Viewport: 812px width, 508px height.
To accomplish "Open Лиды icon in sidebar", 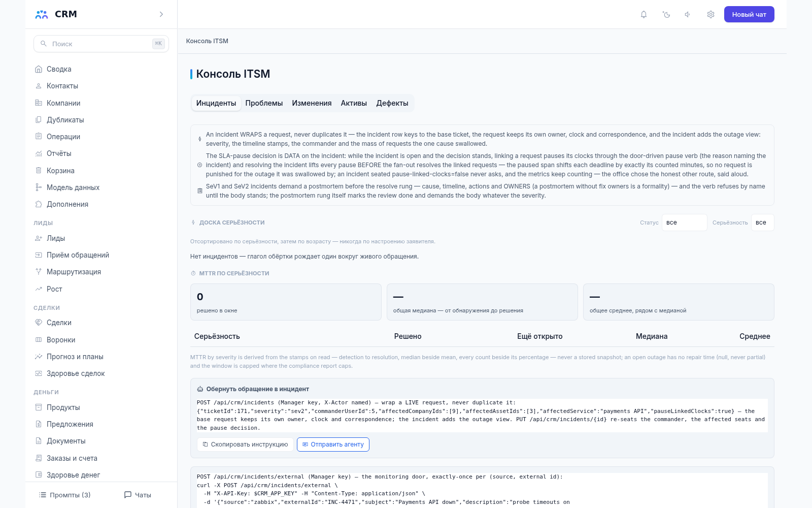I will (x=39, y=238).
